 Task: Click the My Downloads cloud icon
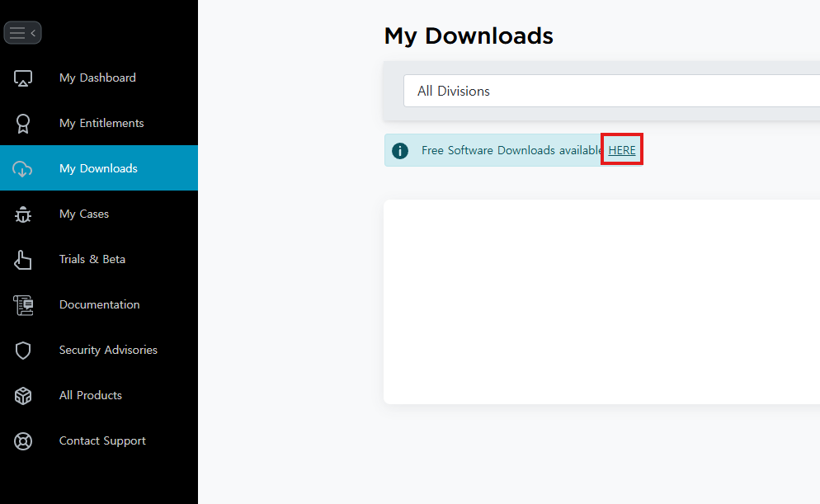point(22,169)
